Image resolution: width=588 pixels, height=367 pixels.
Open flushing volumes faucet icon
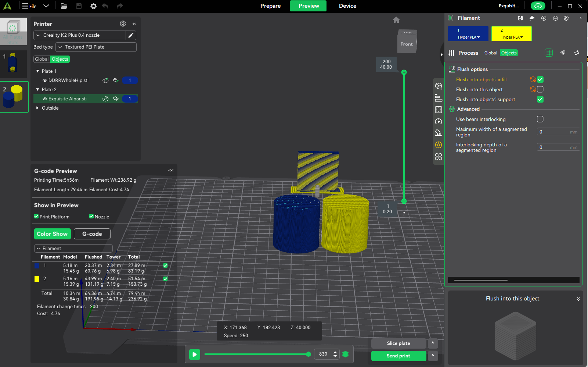click(x=532, y=18)
